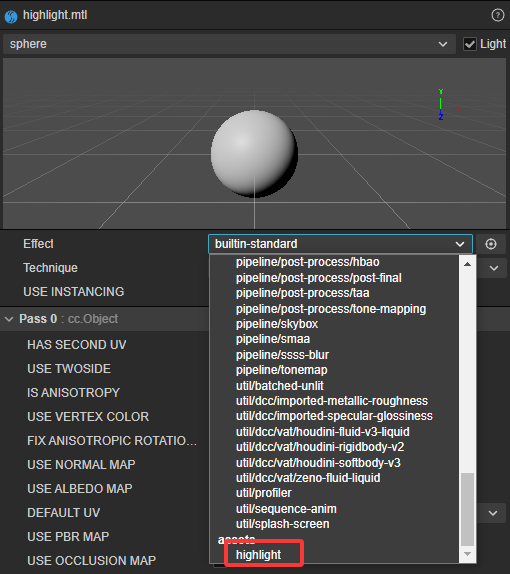The width and height of the screenshot is (510, 574).
Task: Select pipeline/post-process/post-final effect
Action: click(x=319, y=278)
